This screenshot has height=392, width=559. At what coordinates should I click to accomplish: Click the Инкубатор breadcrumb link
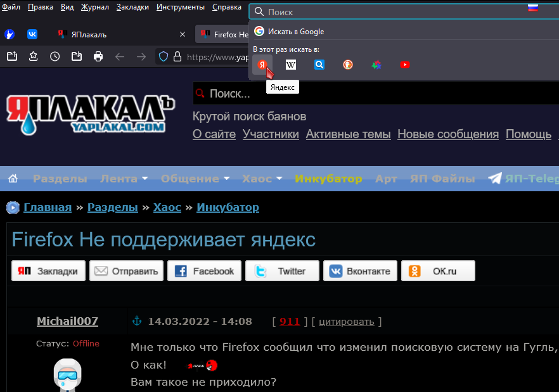pyautogui.click(x=228, y=208)
